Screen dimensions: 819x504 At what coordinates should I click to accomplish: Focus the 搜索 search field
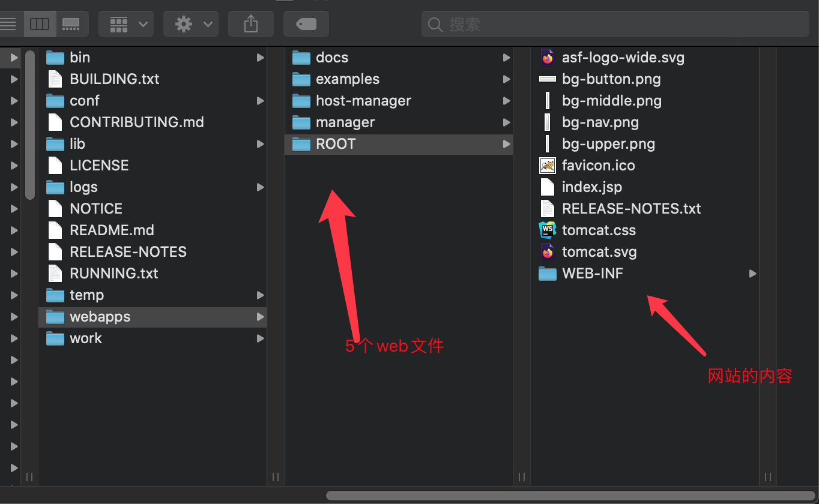point(615,25)
